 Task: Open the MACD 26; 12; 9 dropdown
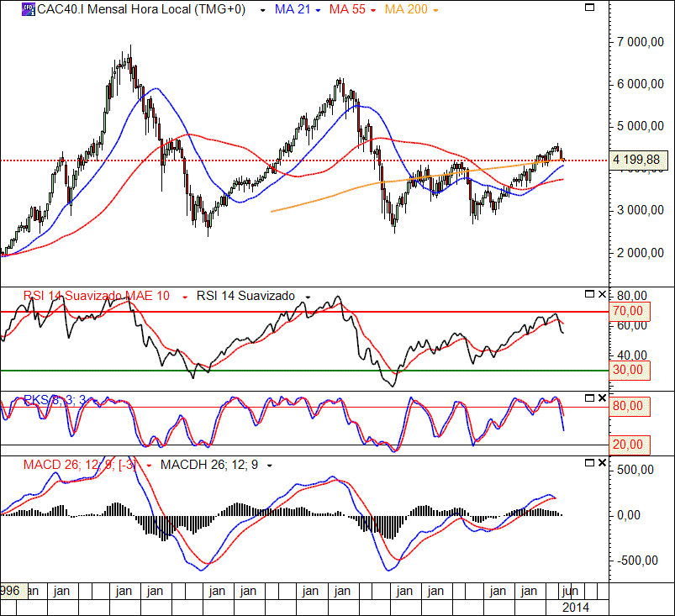coord(149,466)
